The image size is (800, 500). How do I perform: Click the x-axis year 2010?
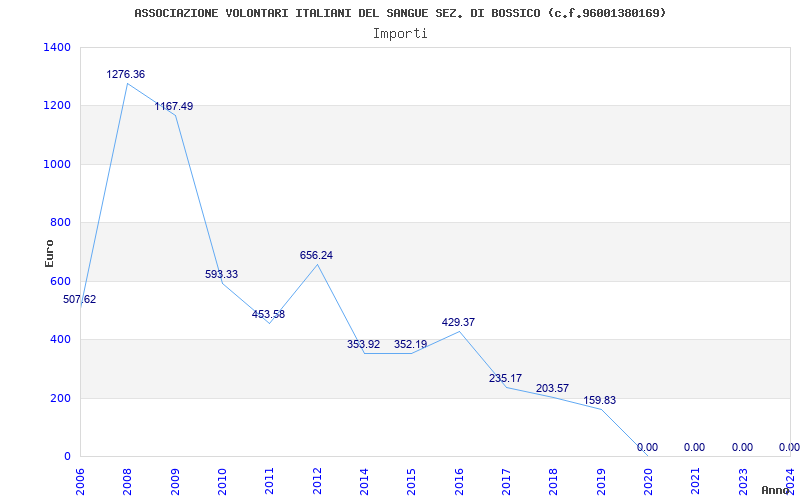click(x=222, y=482)
